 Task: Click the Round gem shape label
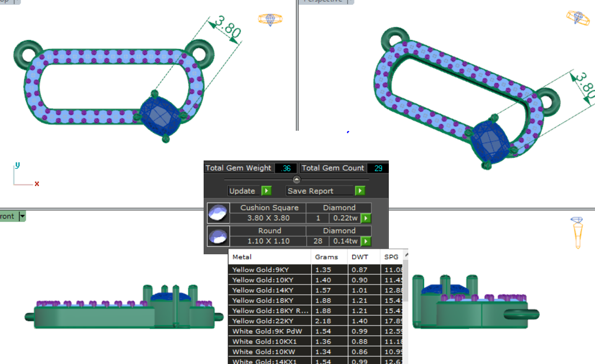pos(269,231)
